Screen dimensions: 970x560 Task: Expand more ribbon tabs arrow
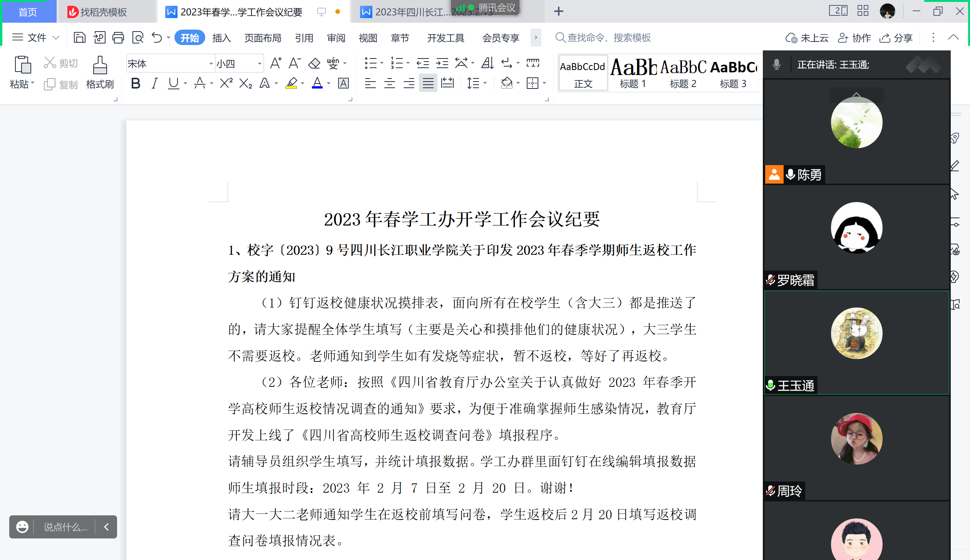tap(536, 38)
